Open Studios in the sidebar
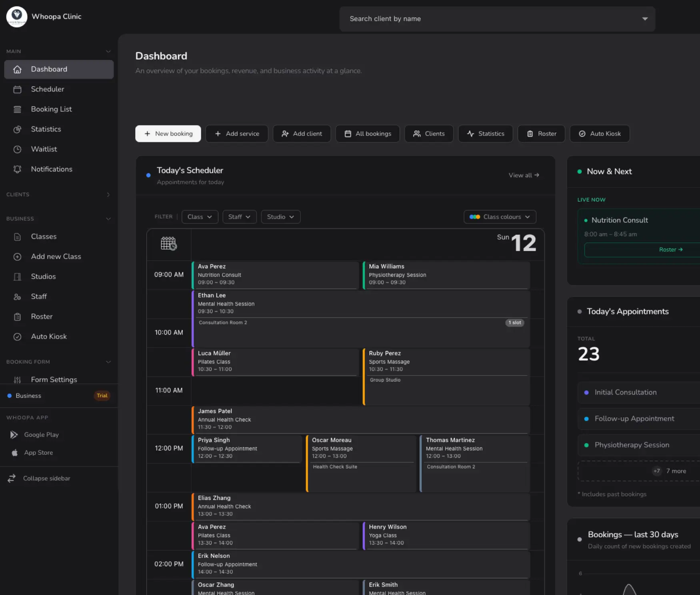700x595 pixels. [59, 277]
